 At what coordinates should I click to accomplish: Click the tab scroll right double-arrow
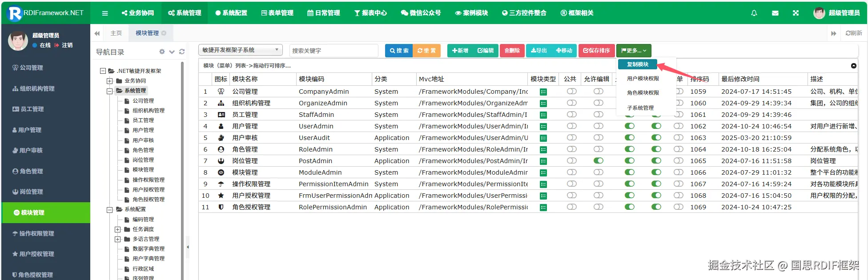[x=834, y=33]
